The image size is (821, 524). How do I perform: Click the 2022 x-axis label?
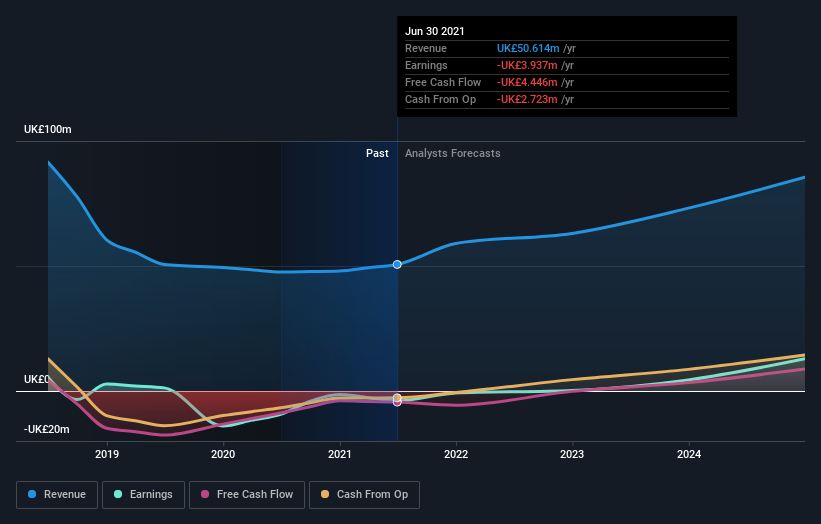point(456,454)
